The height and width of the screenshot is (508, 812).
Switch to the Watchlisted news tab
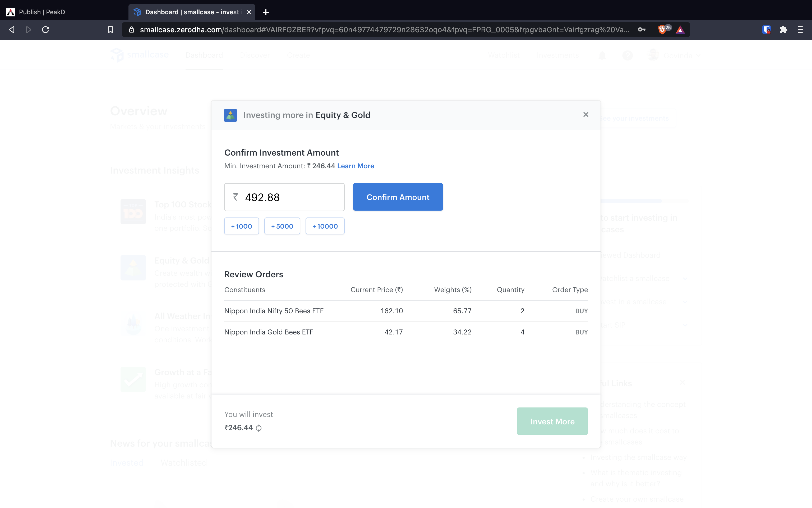pyautogui.click(x=183, y=463)
